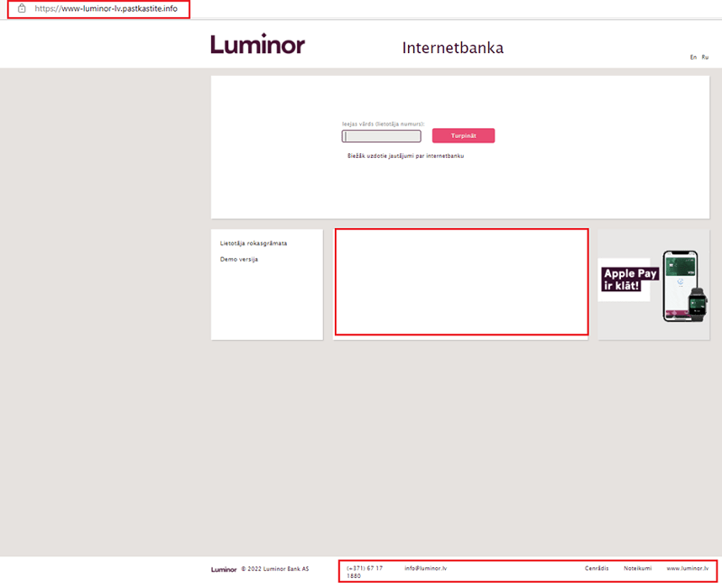Open the Noteikumi footer link
This screenshot has width=722, height=588.
click(x=637, y=568)
